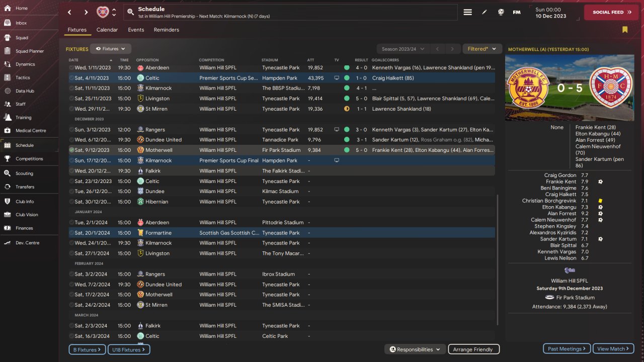Tick the checkbox for the Sun 17/12 Kilmarnock cup final
Image resolution: width=644 pixels, height=362 pixels.
pos(71,160)
